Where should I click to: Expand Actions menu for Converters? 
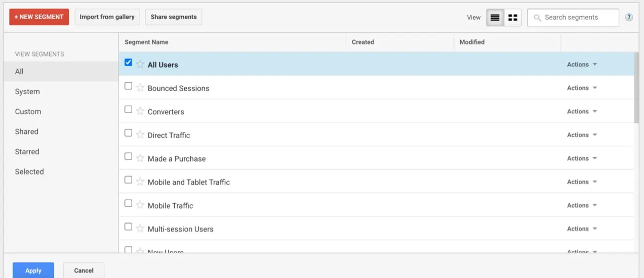(x=582, y=112)
